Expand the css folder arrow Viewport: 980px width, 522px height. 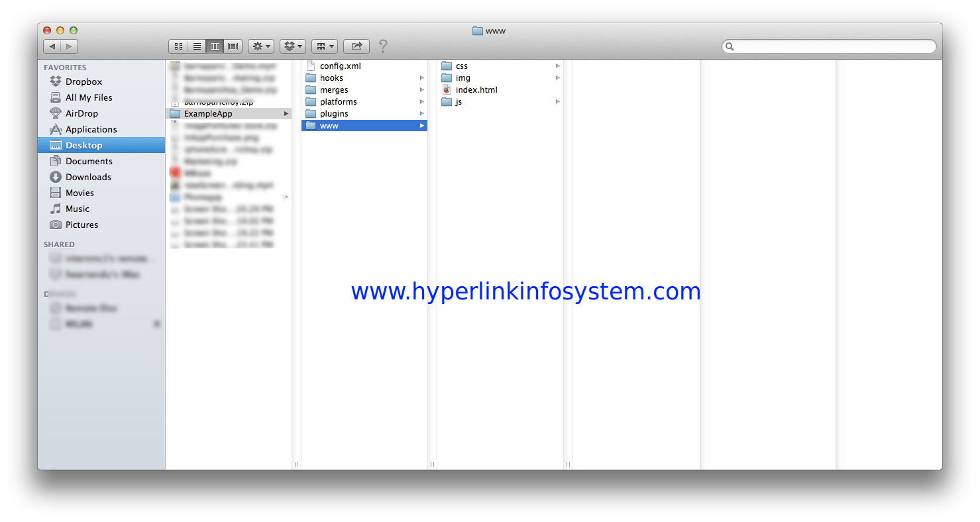click(558, 66)
